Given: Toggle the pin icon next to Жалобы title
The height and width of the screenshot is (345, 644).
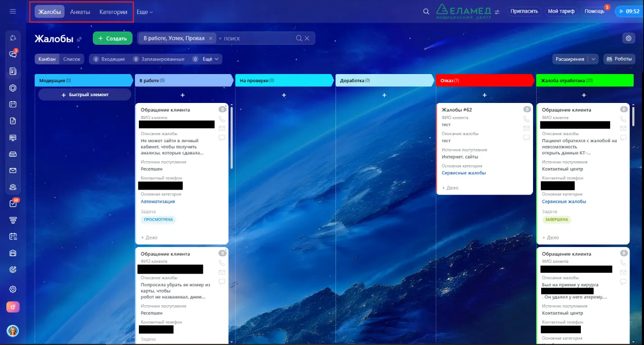Looking at the screenshot, I should (79, 39).
